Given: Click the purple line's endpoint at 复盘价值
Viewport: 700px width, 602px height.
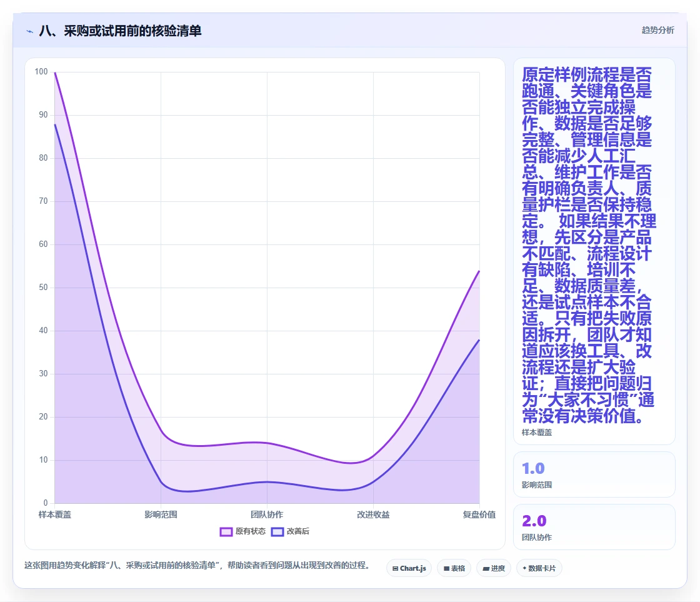Looking at the screenshot, I should point(479,271).
